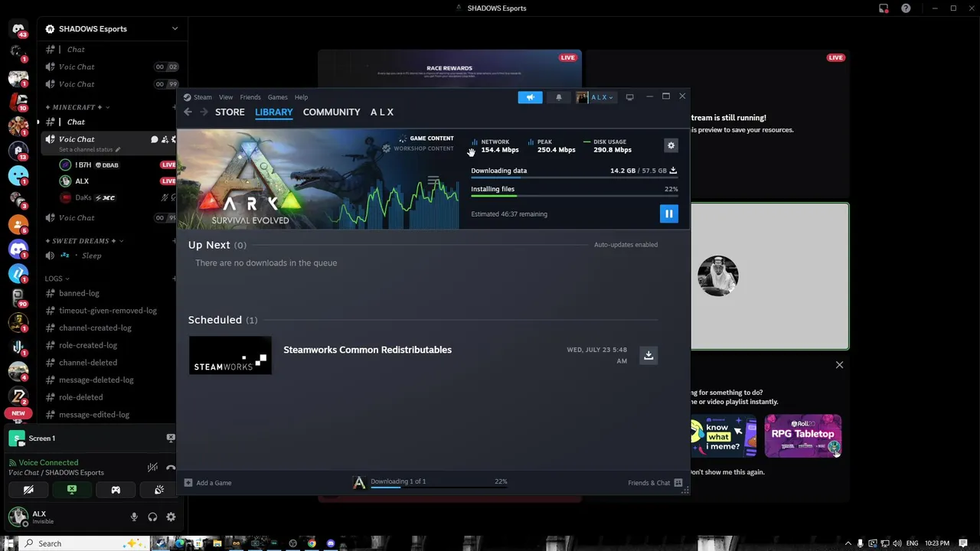The height and width of the screenshot is (551, 980).
Task: Collapse the SWEET DREAMS category
Action: [84, 241]
